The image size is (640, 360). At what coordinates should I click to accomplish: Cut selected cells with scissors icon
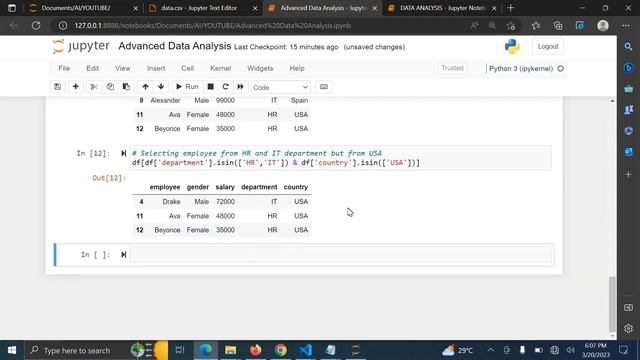pyautogui.click(x=94, y=87)
